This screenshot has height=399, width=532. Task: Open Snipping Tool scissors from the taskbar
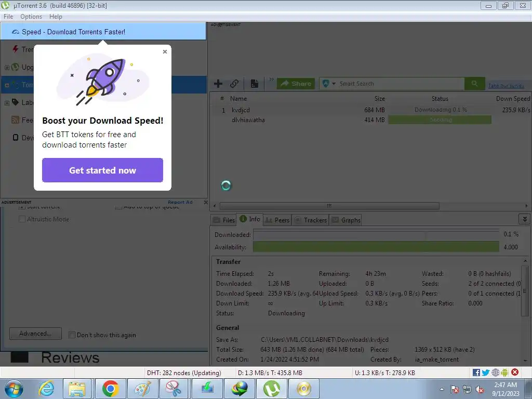pos(174,389)
